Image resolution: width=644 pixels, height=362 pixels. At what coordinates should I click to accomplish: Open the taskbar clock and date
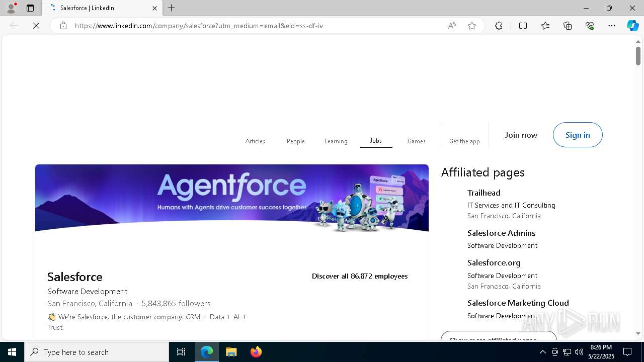(x=602, y=352)
